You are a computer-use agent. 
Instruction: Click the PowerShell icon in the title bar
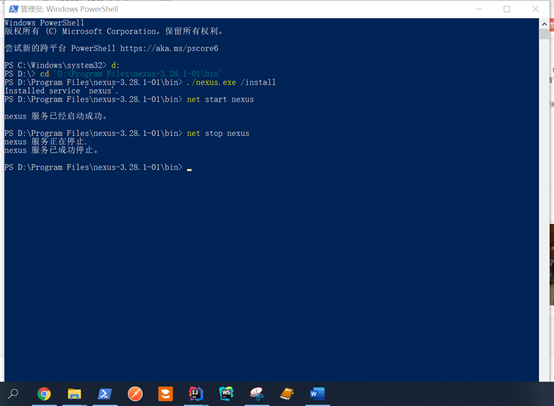point(13,9)
